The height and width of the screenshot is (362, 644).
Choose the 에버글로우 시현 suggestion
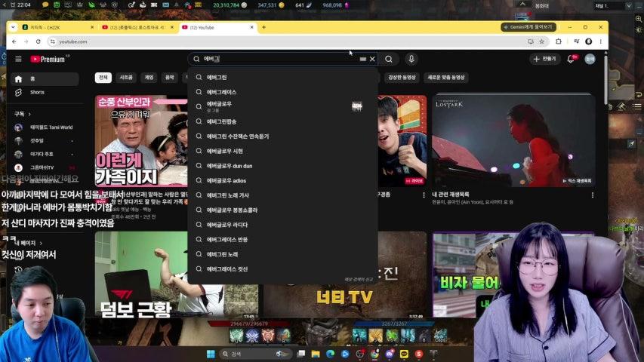point(283,151)
